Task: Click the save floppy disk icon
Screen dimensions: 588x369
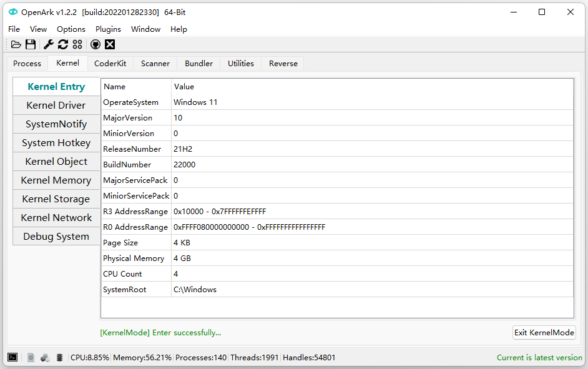Action: (31, 44)
